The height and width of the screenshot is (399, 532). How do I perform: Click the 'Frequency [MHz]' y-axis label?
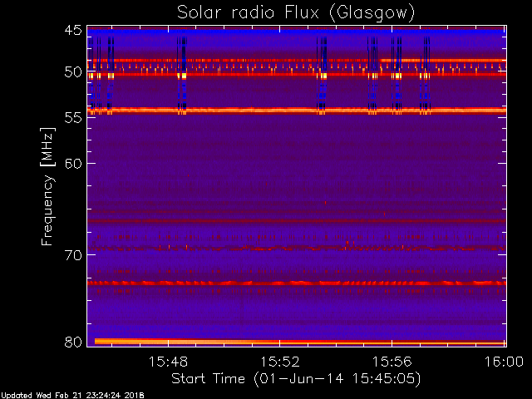[47, 186]
